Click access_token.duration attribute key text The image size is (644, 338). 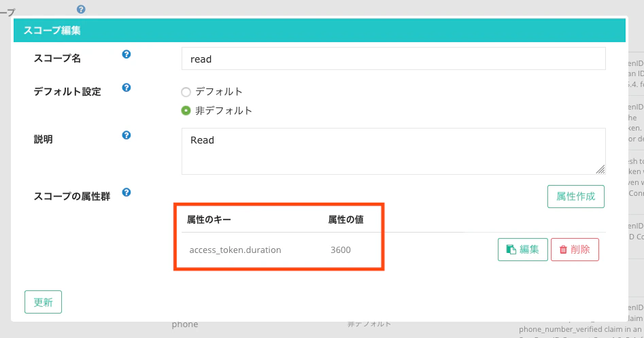coord(235,250)
